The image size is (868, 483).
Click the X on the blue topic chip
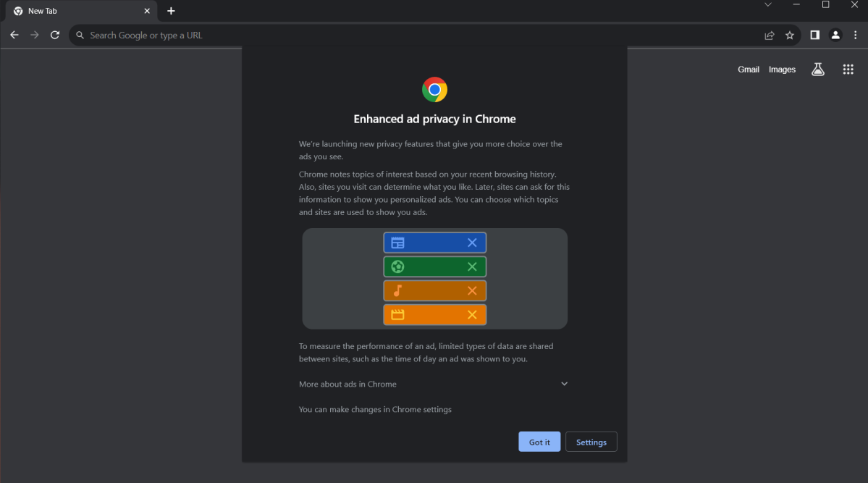click(472, 243)
